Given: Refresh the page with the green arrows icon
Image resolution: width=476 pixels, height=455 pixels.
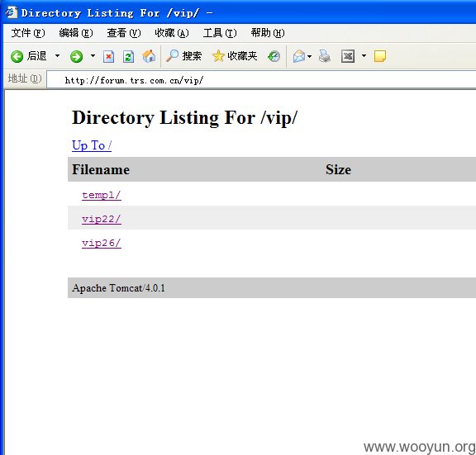Looking at the screenshot, I should [x=128, y=56].
